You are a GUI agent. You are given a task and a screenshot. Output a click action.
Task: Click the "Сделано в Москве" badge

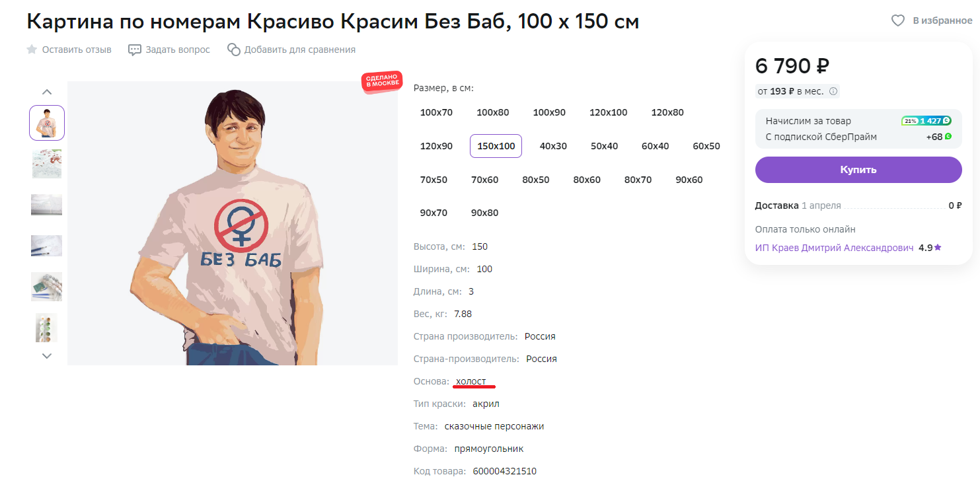[382, 82]
